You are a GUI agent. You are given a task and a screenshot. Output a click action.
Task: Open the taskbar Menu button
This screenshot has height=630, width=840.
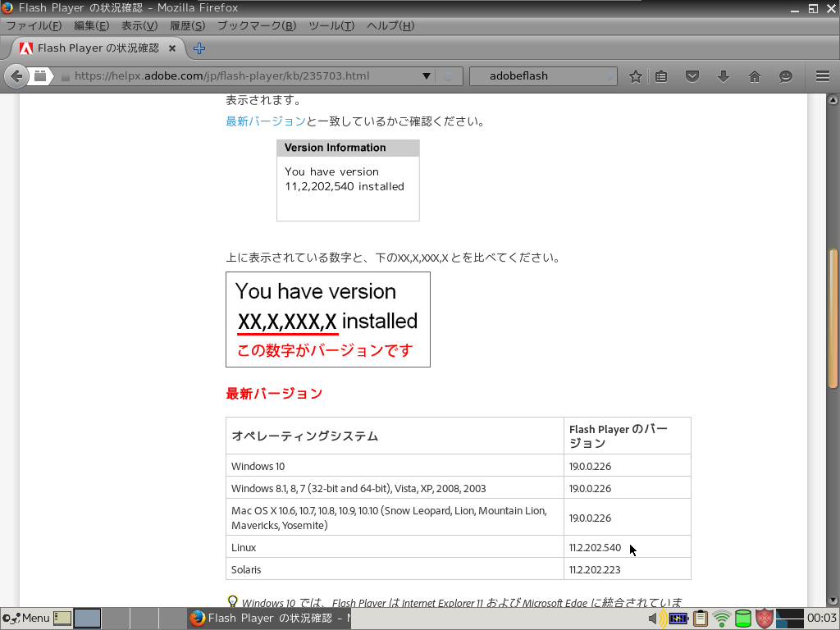point(25,619)
